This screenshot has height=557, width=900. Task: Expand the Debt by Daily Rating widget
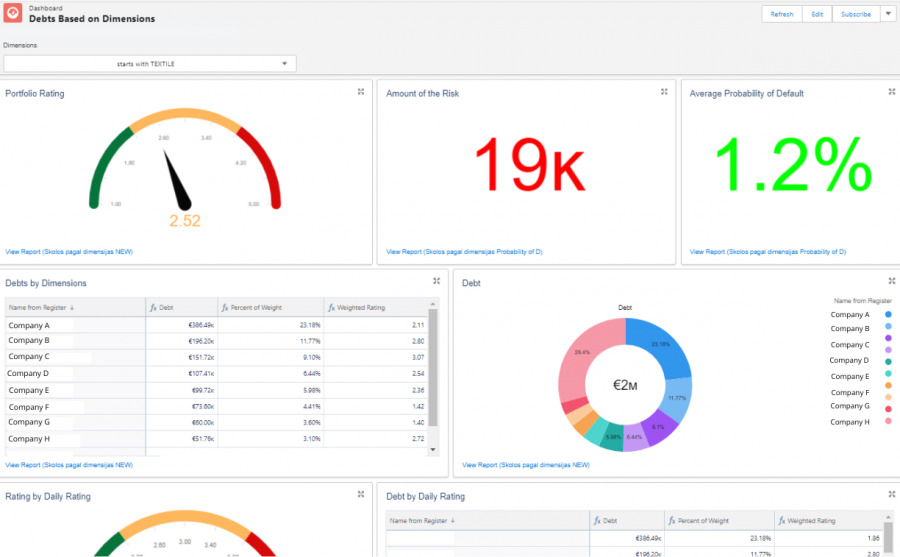pyautogui.click(x=892, y=494)
